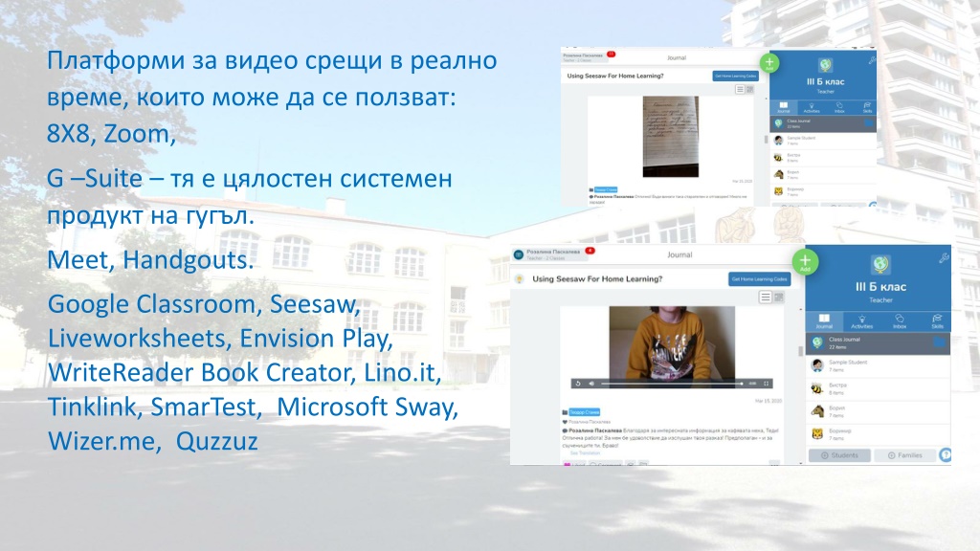980x551 pixels.
Task: Click Get Home Learning Codes in lower screenshot
Action: 759,279
